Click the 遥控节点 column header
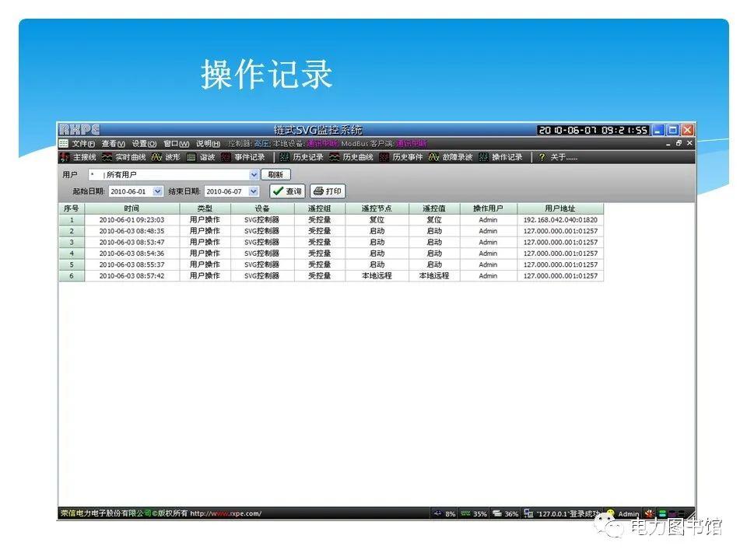The height and width of the screenshot is (560, 747). [377, 208]
